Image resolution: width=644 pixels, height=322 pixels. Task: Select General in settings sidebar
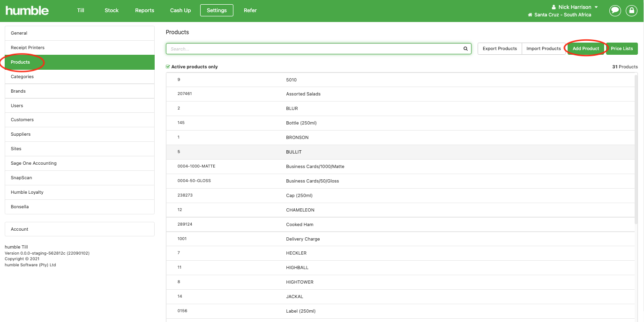[x=80, y=33]
